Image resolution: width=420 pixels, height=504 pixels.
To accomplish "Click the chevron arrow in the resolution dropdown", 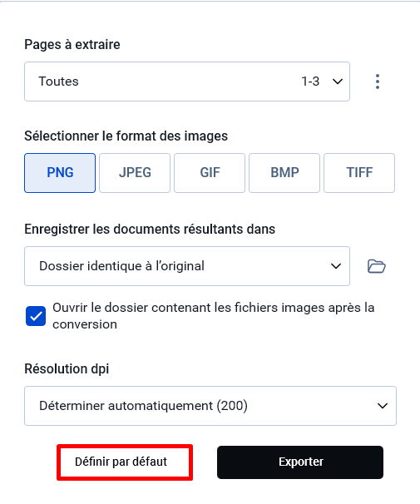I will tap(382, 406).
